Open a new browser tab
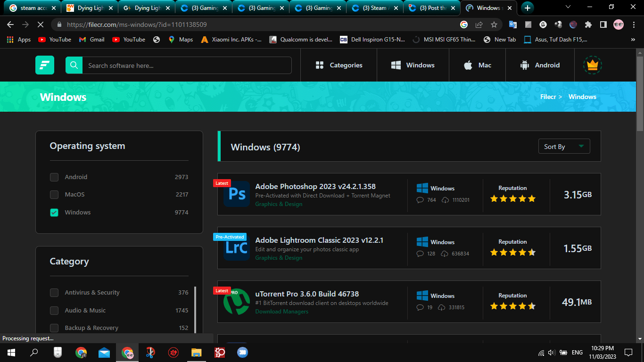 pos(528,8)
